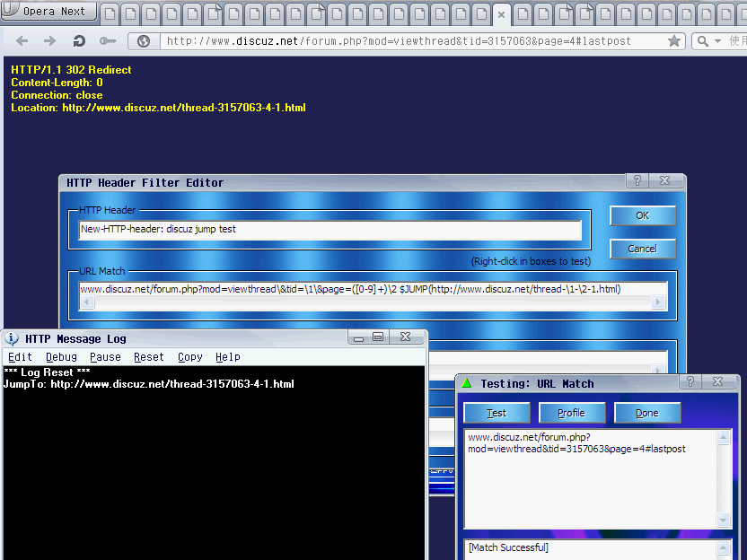Bookmark the page with the star icon

coord(673,41)
